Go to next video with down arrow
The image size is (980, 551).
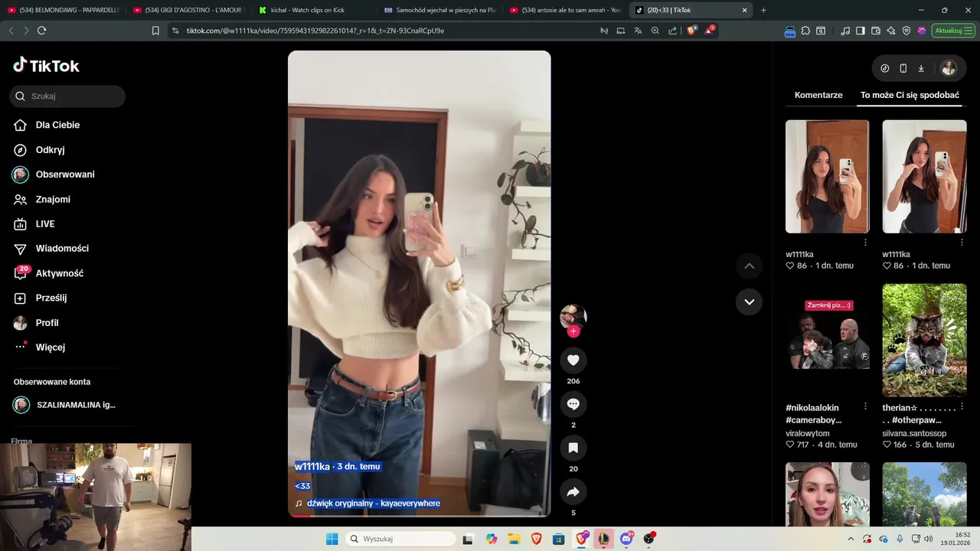point(750,302)
